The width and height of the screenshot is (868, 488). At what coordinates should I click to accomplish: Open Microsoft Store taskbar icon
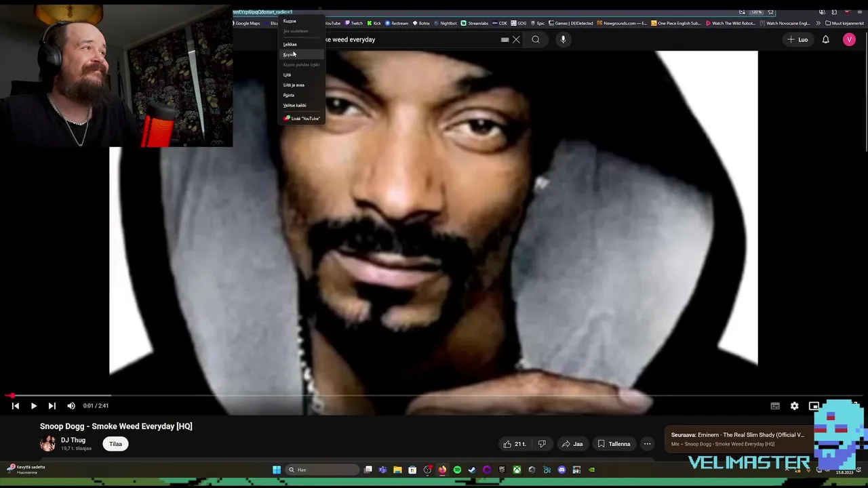(x=412, y=470)
